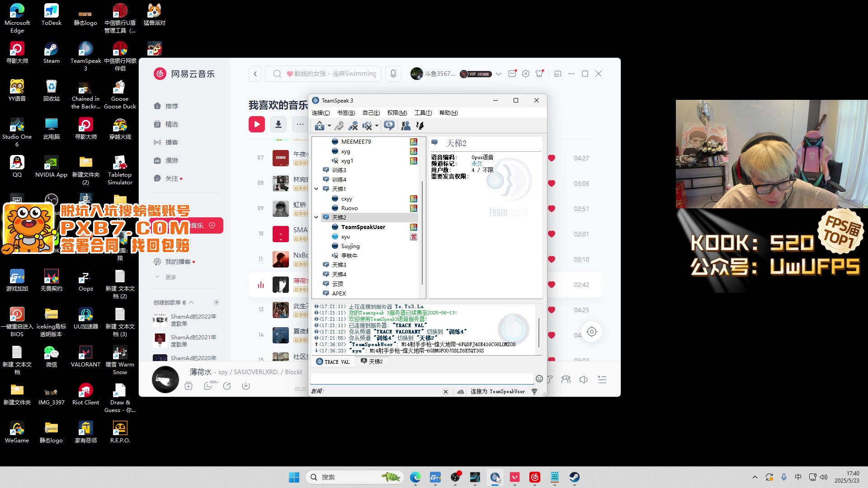Click the volume icon in NetEase player bar
Viewport: 868px width, 488px height.
click(x=584, y=380)
